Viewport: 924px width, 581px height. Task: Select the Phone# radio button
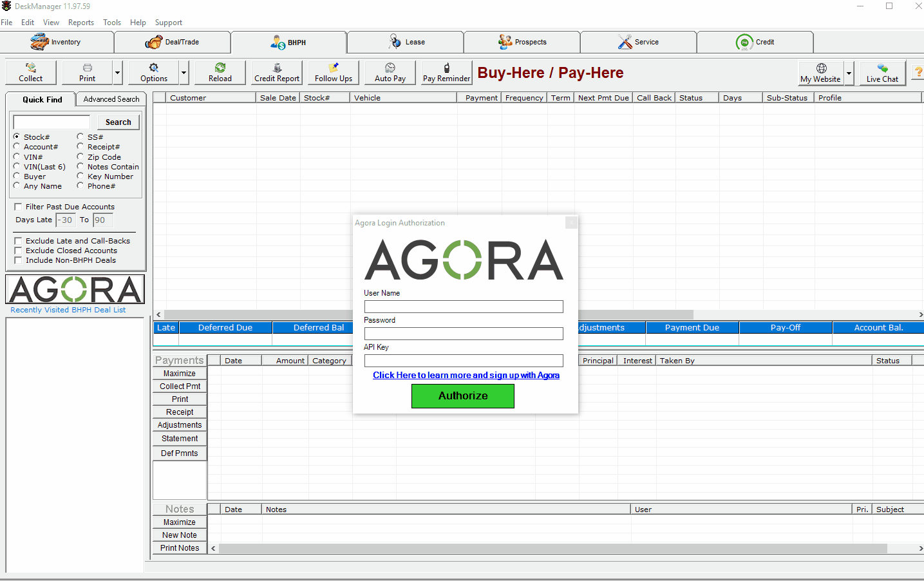click(x=80, y=186)
